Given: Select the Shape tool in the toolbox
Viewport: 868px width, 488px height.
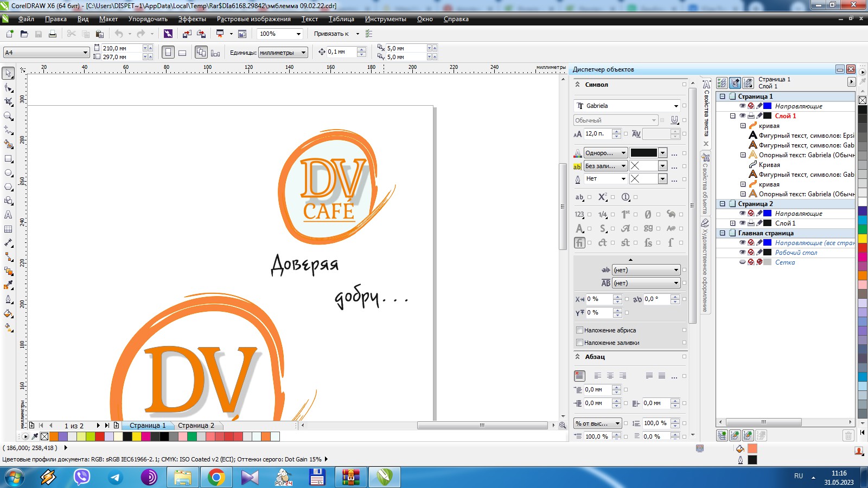Looking at the screenshot, I should 8,87.
